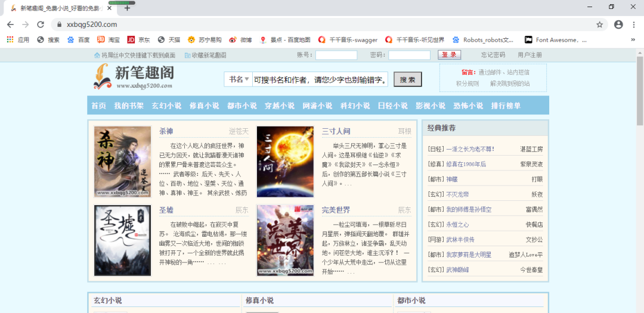644x313 pixels.
Task: Click 积分规则 link
Action: point(467,83)
